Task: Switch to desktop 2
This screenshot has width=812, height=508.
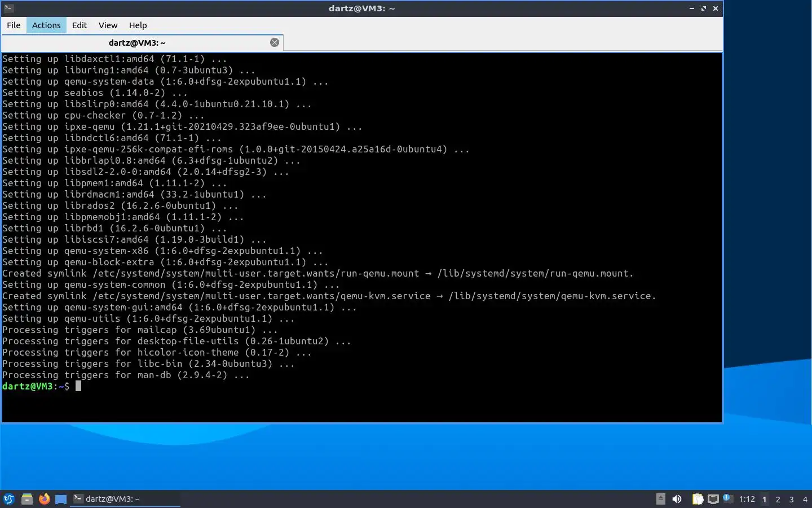Action: 778,499
